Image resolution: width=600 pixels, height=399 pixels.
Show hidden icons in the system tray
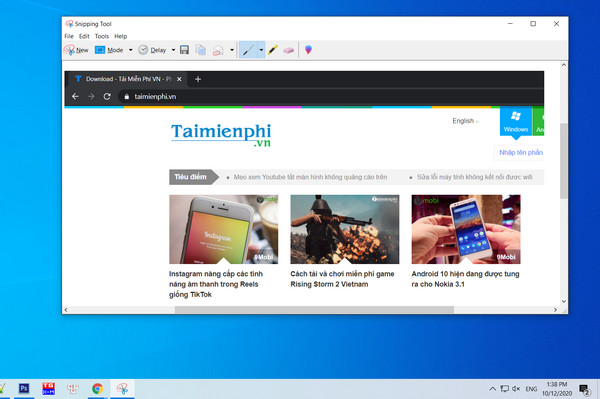[x=492, y=389]
